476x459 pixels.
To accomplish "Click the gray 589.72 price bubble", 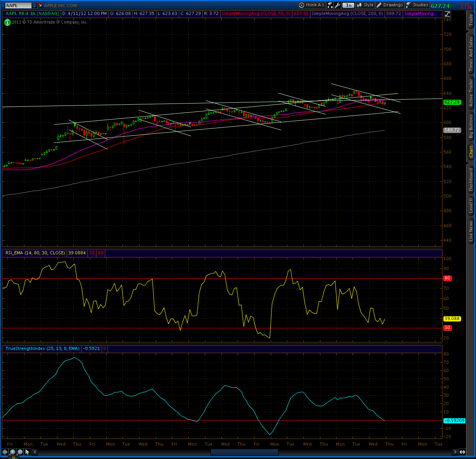I will (x=452, y=130).
